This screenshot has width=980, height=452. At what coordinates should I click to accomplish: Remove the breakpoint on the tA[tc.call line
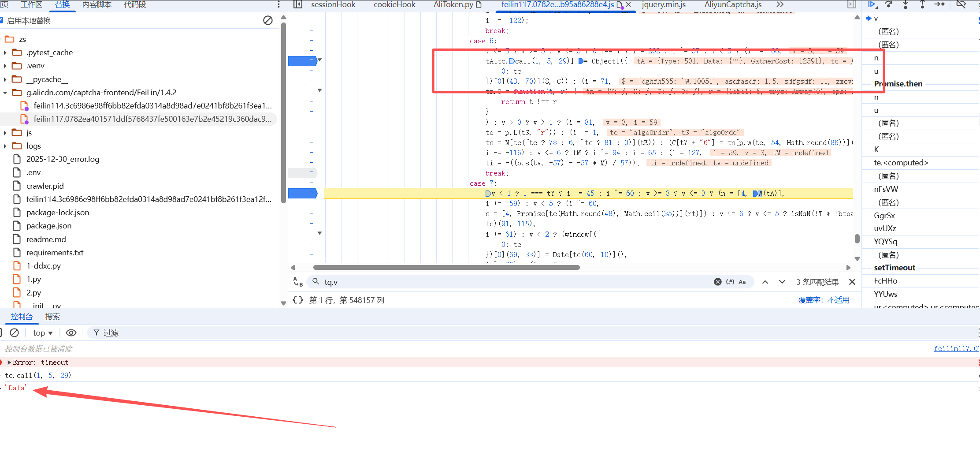point(302,61)
